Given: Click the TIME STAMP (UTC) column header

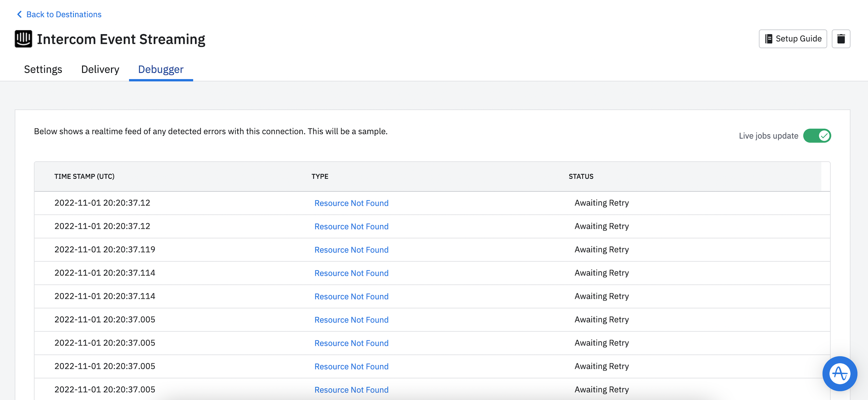Looking at the screenshot, I should 84,176.
